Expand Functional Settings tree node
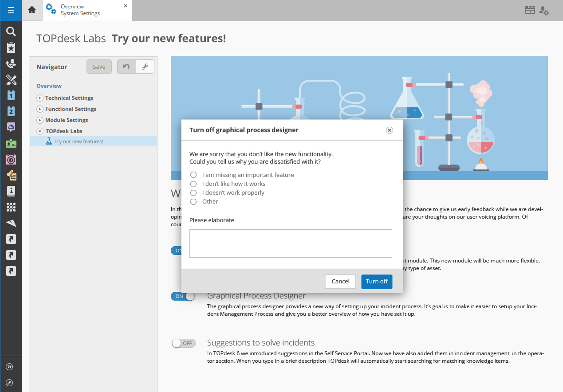This screenshot has height=392, width=563. (40, 109)
